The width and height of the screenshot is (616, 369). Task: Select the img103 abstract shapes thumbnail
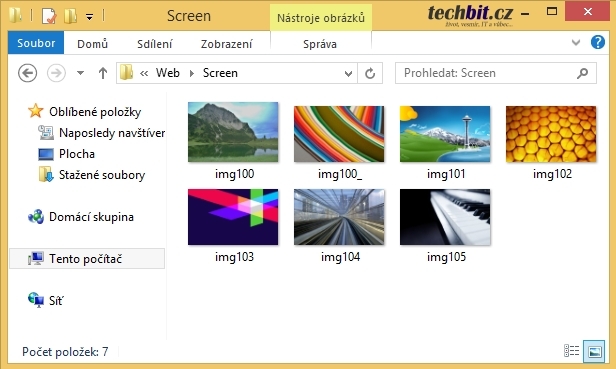[x=233, y=217]
